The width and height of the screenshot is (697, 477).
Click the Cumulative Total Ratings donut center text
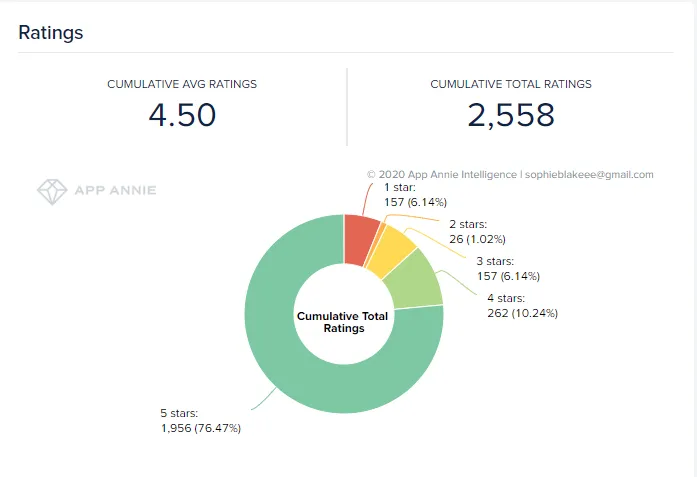click(x=343, y=322)
